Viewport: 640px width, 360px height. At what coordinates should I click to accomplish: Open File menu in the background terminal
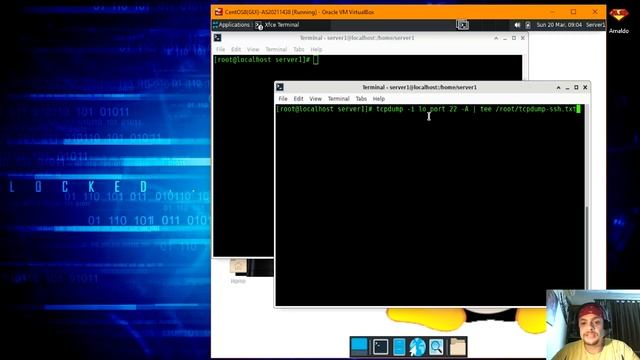click(220, 49)
